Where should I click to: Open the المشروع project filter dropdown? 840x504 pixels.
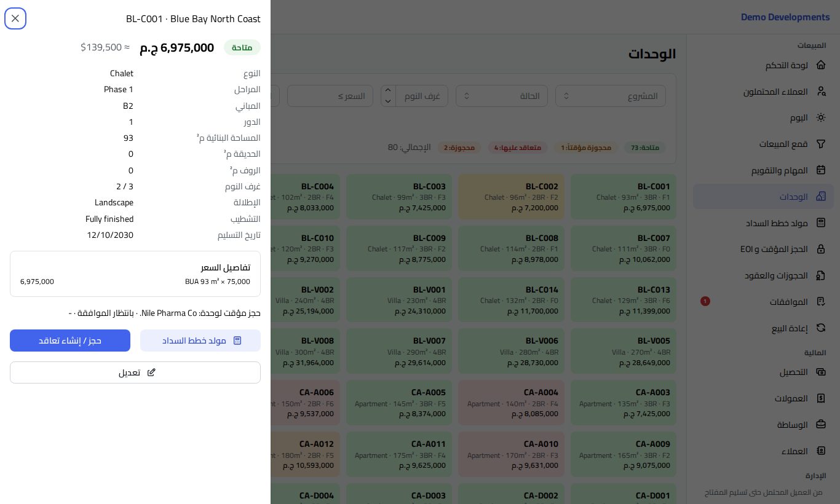coord(611,96)
